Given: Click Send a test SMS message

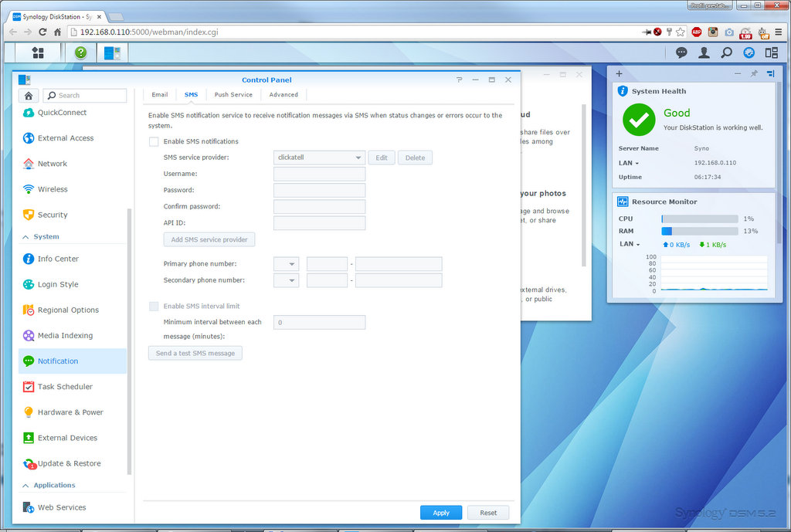Looking at the screenshot, I should pyautogui.click(x=195, y=353).
